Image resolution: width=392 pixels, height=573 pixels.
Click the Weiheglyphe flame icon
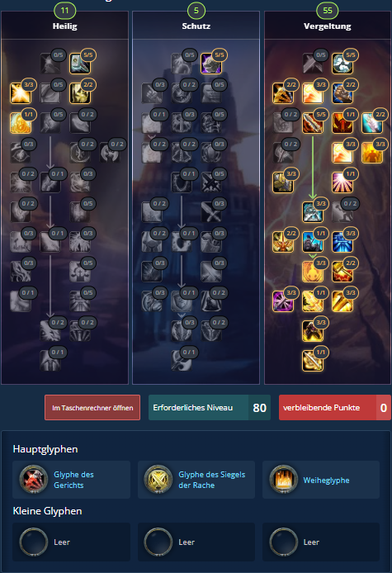[x=284, y=480]
